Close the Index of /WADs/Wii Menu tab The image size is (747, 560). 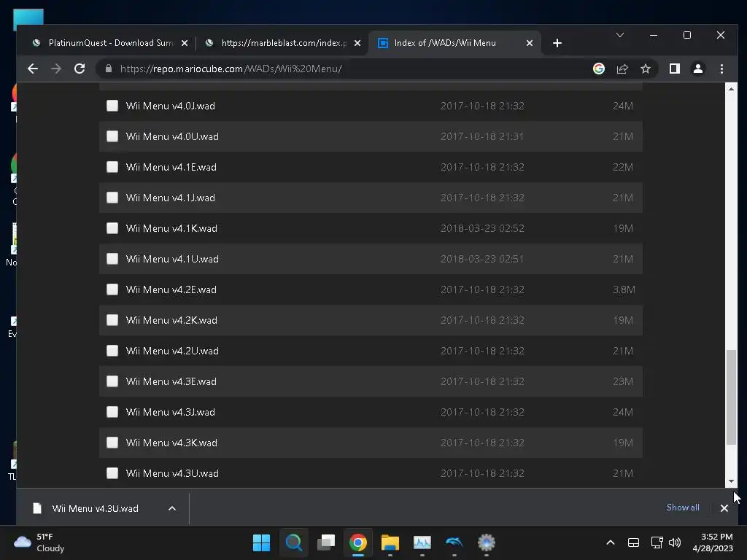(530, 43)
